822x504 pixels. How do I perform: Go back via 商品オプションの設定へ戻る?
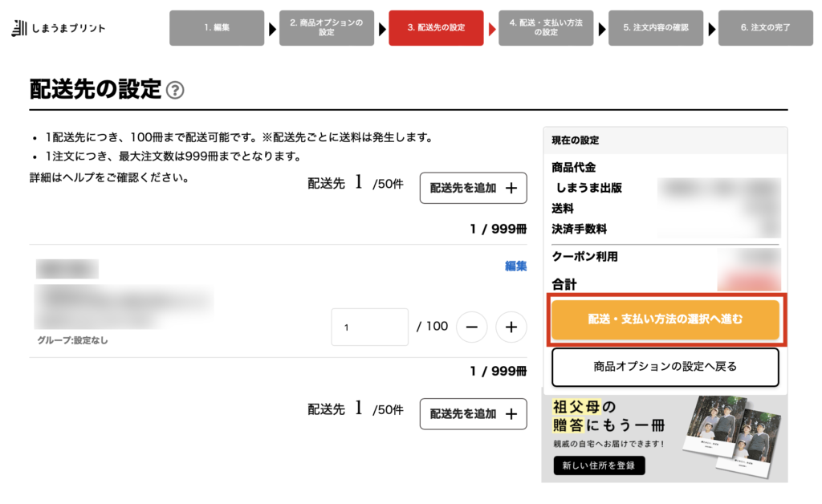[665, 367]
